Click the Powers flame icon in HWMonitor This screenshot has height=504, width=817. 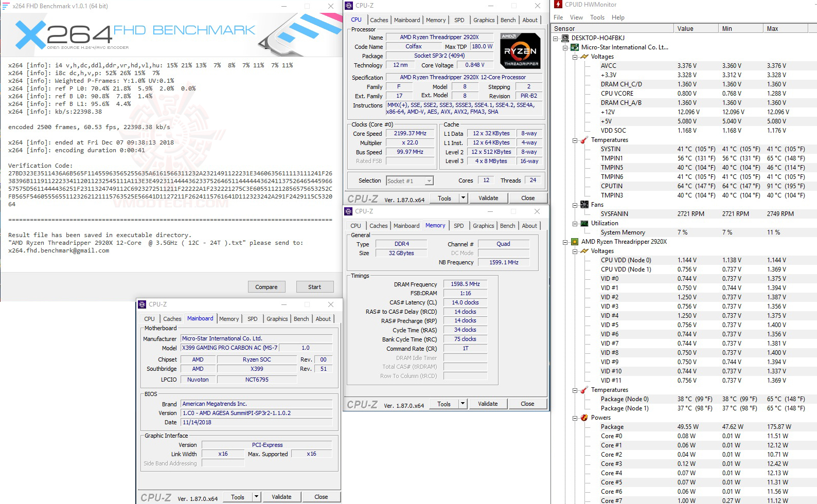(x=584, y=418)
